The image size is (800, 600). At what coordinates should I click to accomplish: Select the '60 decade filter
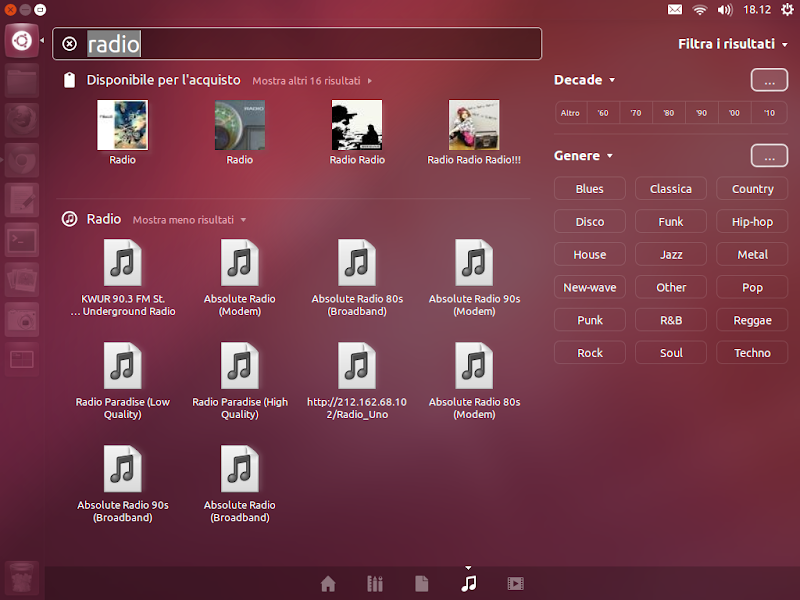click(x=603, y=113)
